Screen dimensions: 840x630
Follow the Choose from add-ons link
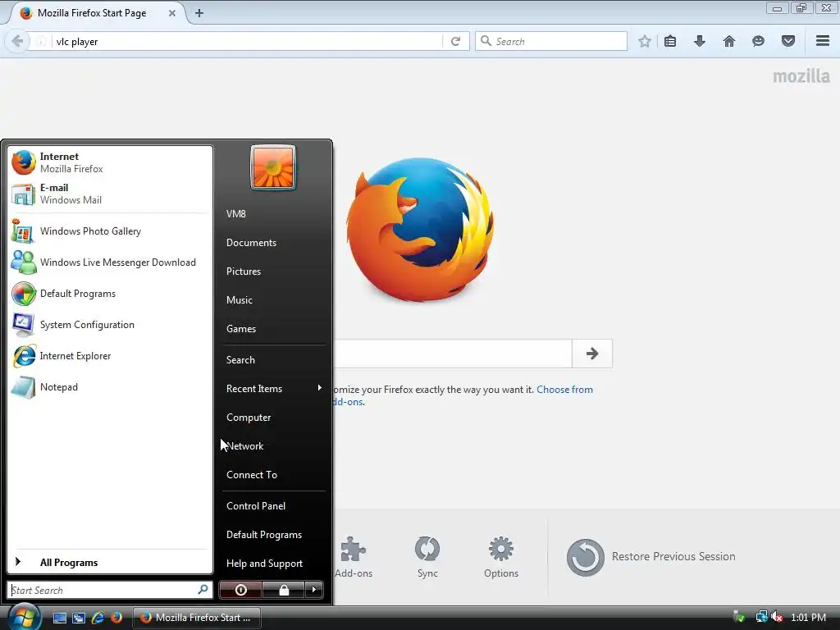(x=564, y=390)
